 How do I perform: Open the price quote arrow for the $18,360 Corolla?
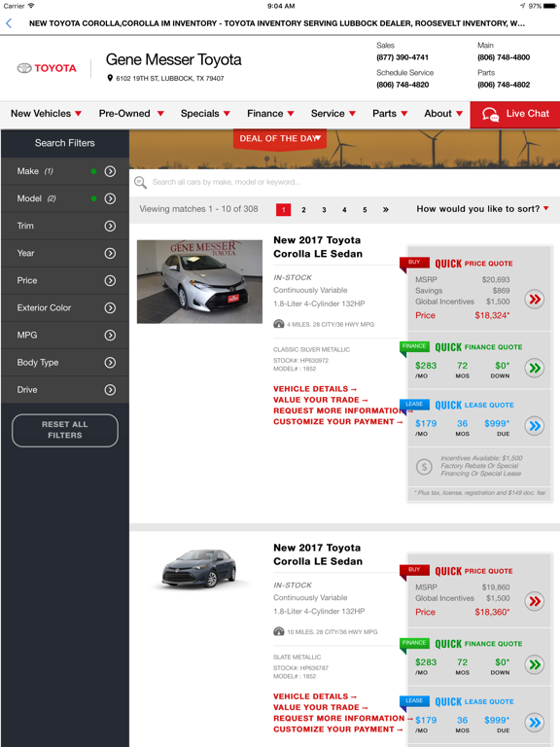(x=535, y=601)
